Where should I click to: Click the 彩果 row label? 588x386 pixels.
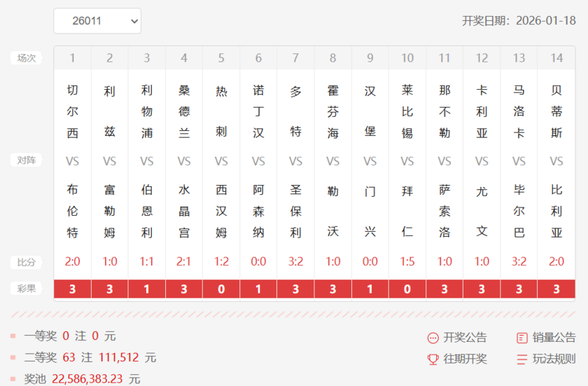(x=27, y=289)
